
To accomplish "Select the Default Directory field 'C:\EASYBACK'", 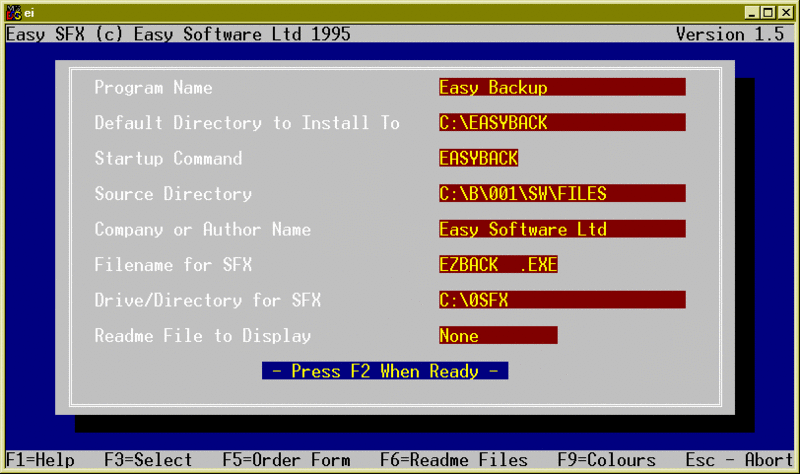I will click(562, 122).
